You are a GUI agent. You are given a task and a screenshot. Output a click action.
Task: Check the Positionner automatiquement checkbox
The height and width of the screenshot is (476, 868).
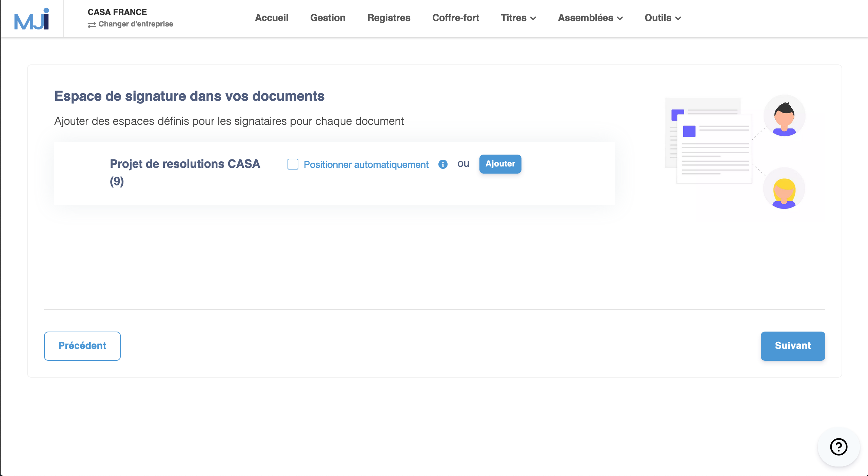(293, 164)
